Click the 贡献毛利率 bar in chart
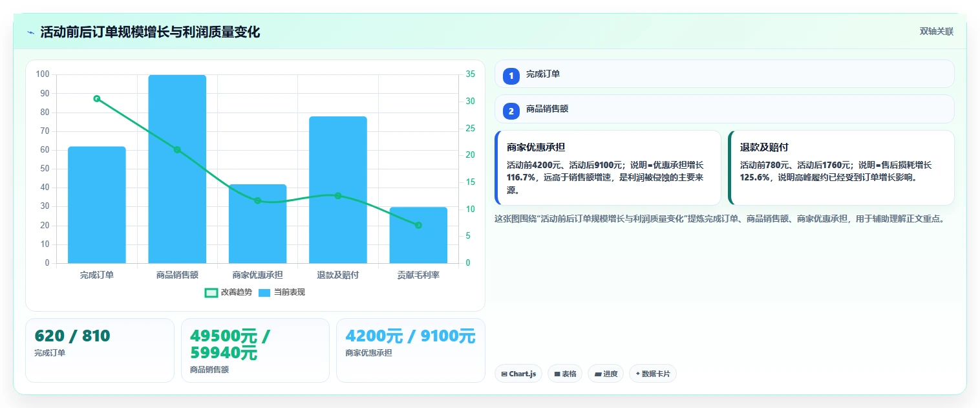Screen dimensions: 980x408 418,235
